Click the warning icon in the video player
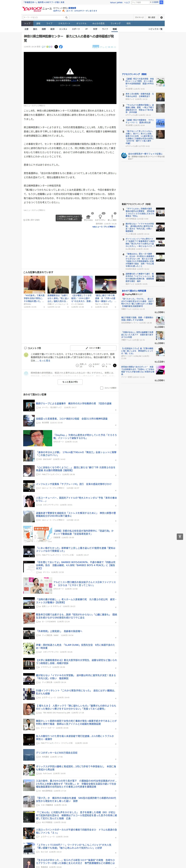The image size is (186, 868). click(x=70, y=71)
